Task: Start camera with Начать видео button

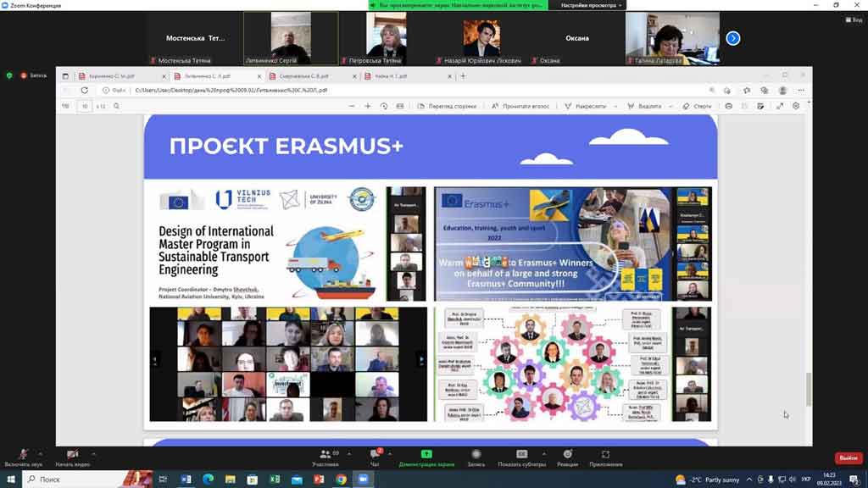Action: (72, 456)
